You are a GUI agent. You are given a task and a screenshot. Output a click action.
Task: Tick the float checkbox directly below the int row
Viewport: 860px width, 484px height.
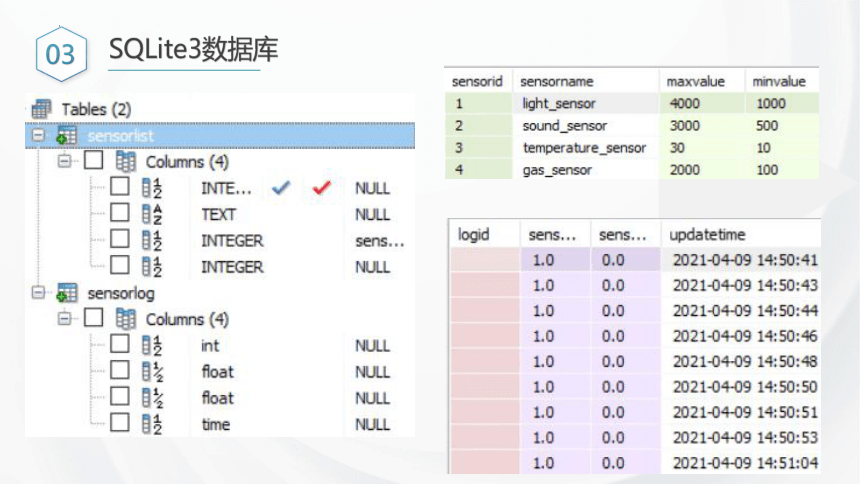click(120, 370)
